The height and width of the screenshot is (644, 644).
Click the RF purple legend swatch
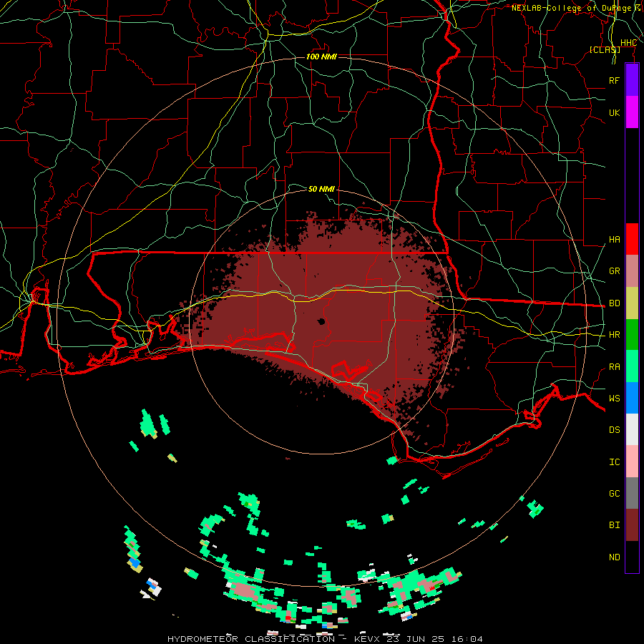click(x=632, y=80)
